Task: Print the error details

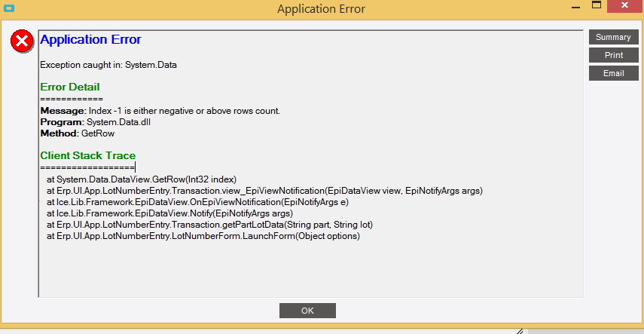Action: pos(613,55)
